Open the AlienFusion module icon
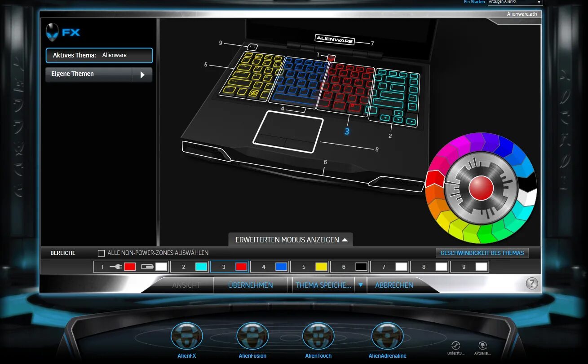 click(252, 336)
